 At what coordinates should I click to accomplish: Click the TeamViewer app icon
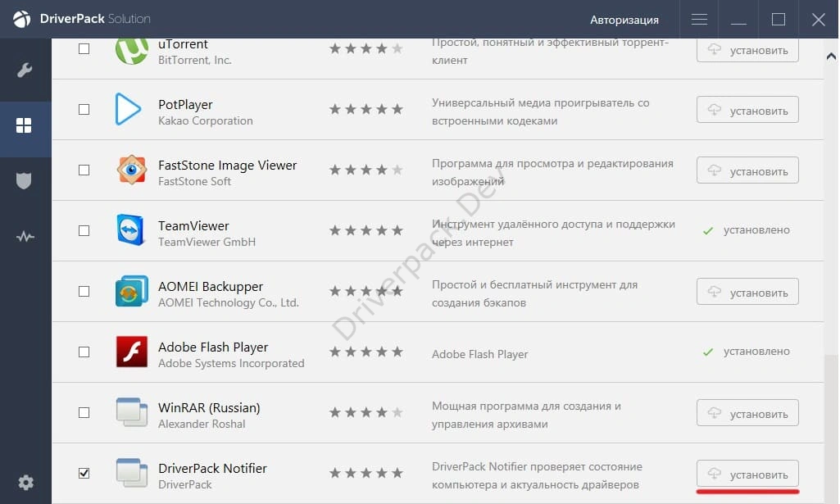click(x=131, y=229)
